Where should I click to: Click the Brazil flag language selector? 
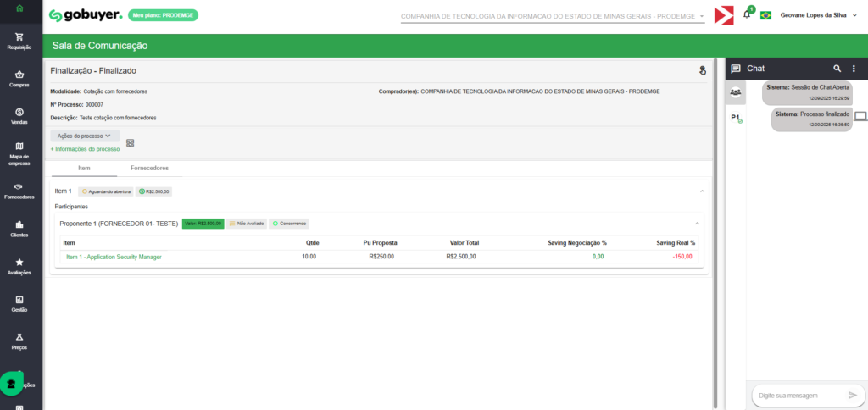tap(765, 15)
